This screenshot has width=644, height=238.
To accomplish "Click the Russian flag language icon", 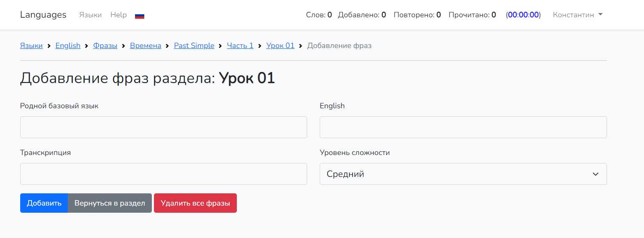I will [x=140, y=16].
